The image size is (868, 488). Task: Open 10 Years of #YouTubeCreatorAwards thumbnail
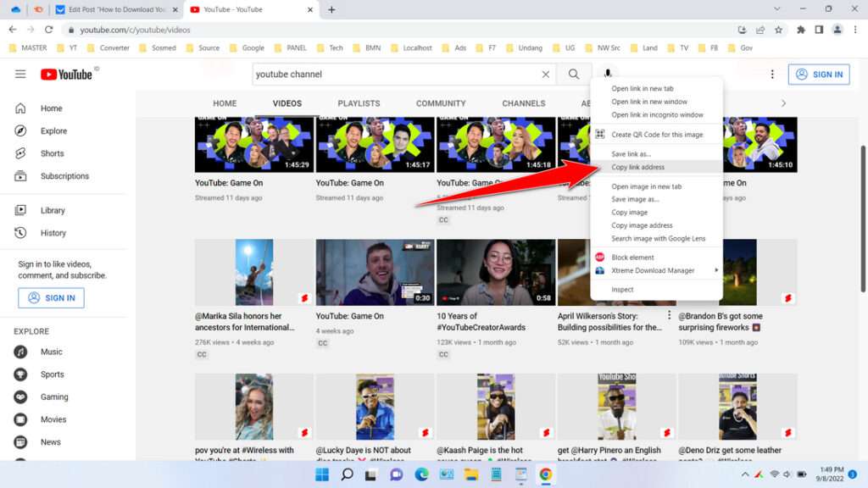pos(495,272)
